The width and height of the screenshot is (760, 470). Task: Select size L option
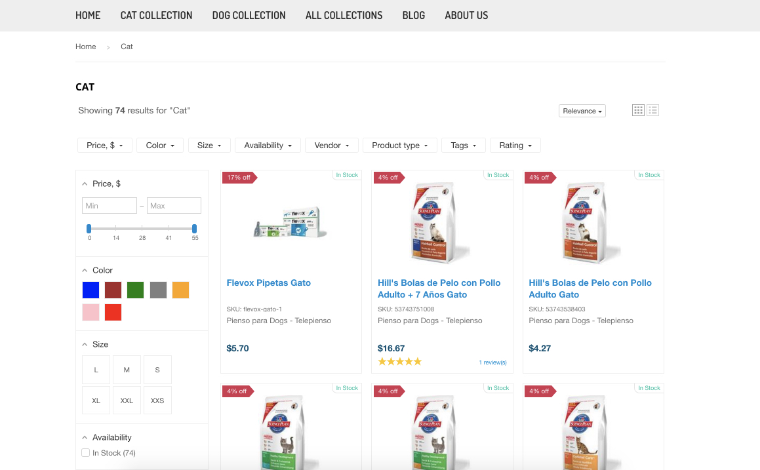[x=96, y=370]
